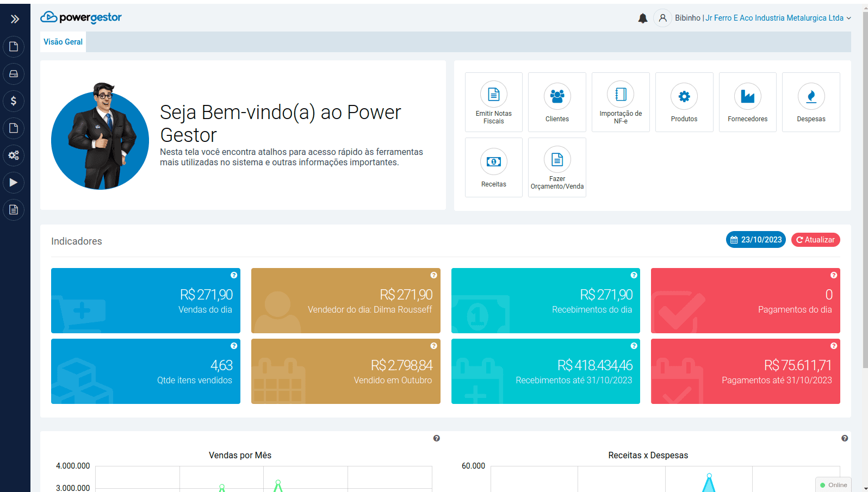Image resolution: width=868 pixels, height=492 pixels.
Task: Click the Power Gestor logo
Action: click(x=81, y=17)
